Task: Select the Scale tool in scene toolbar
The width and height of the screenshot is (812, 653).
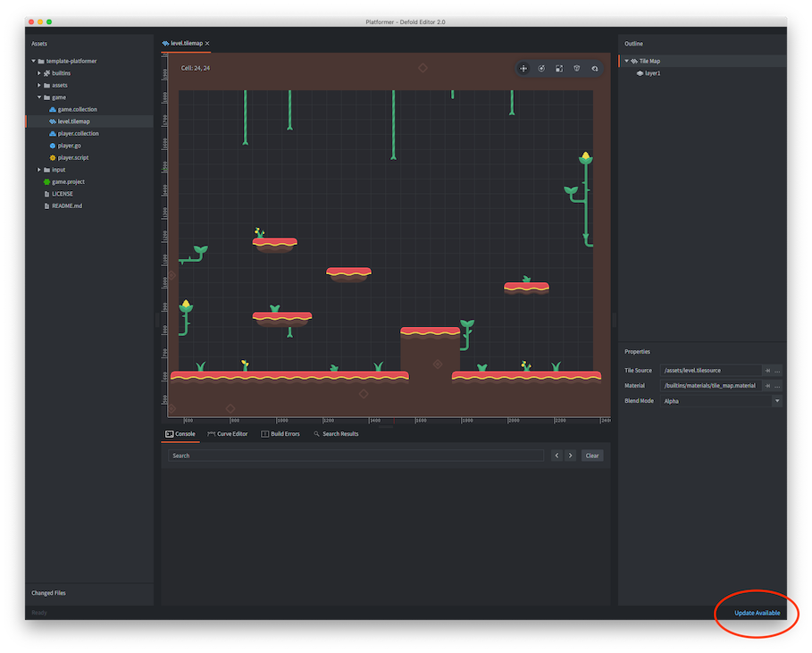Action: (558, 68)
